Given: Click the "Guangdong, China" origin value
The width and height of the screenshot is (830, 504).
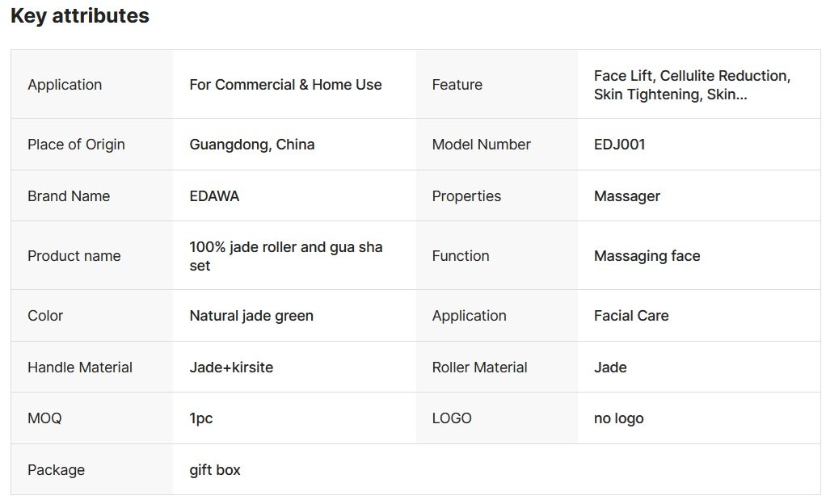Looking at the screenshot, I should coord(252,145).
